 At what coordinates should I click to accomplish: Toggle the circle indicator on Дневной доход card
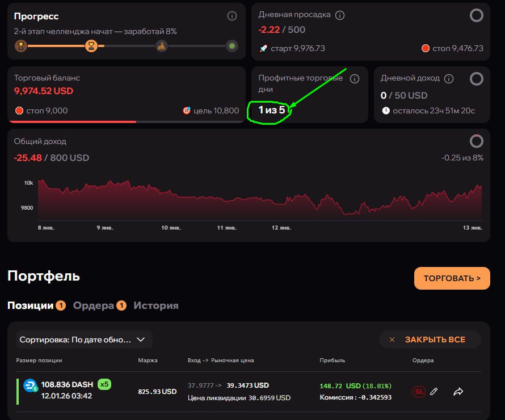tap(477, 79)
